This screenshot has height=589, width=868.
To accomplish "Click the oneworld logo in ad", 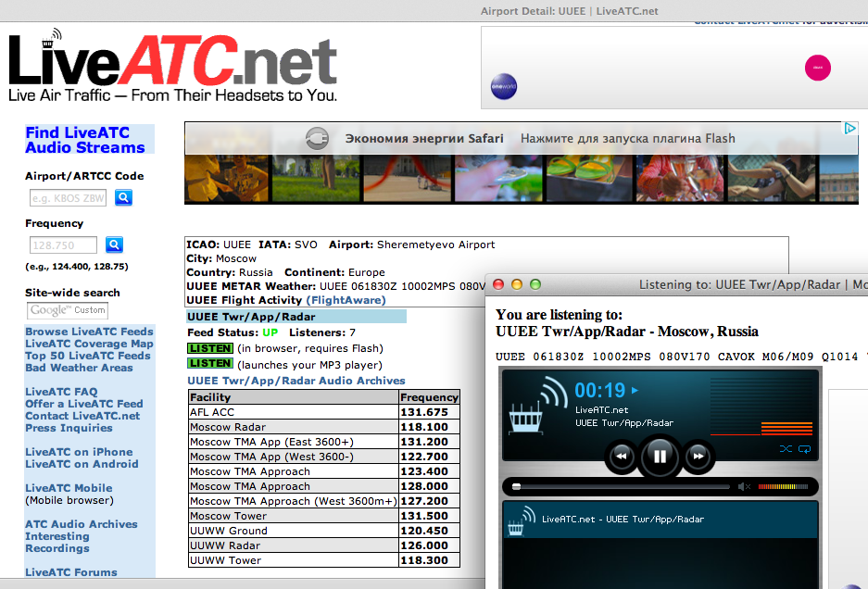I will click(504, 86).
